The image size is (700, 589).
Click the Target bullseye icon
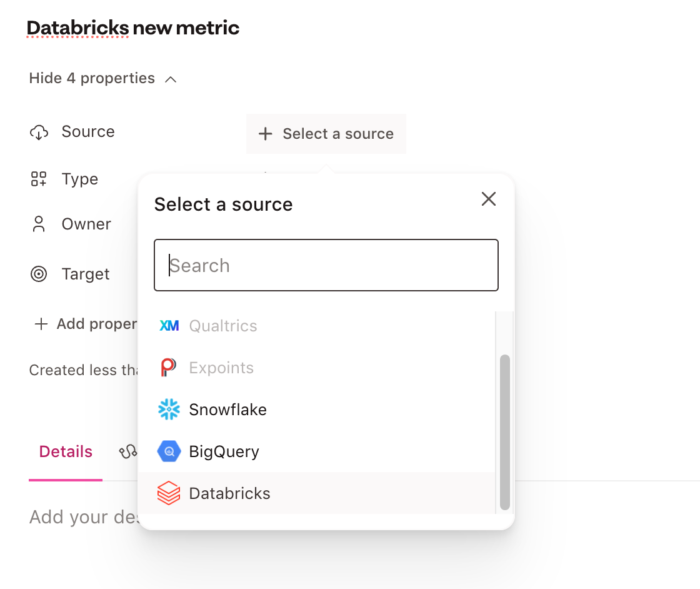pyautogui.click(x=39, y=274)
